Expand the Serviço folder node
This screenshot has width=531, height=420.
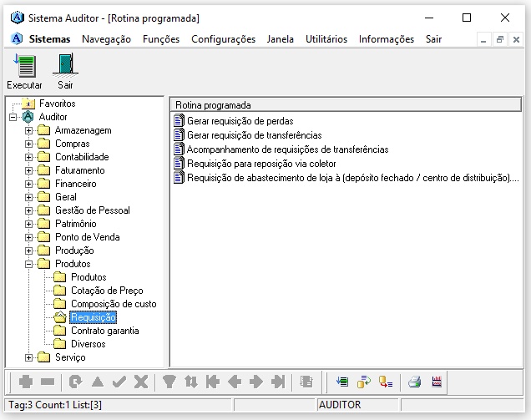click(29, 357)
